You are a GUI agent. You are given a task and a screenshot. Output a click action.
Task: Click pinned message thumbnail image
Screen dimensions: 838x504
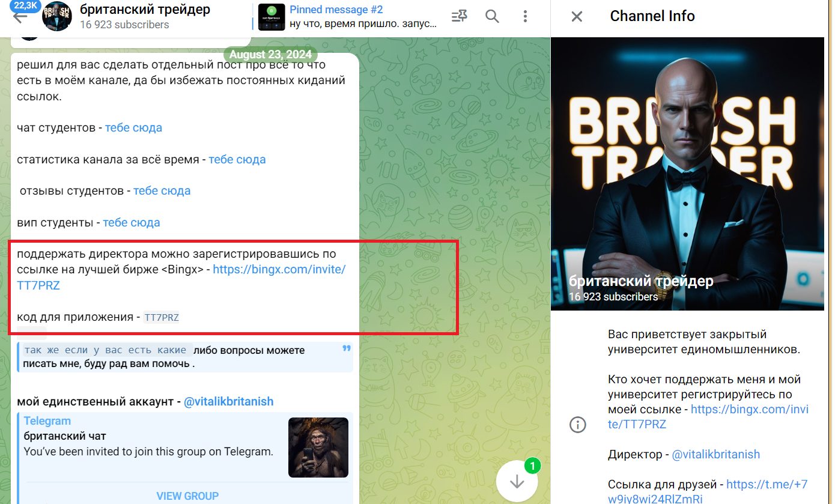click(x=272, y=17)
